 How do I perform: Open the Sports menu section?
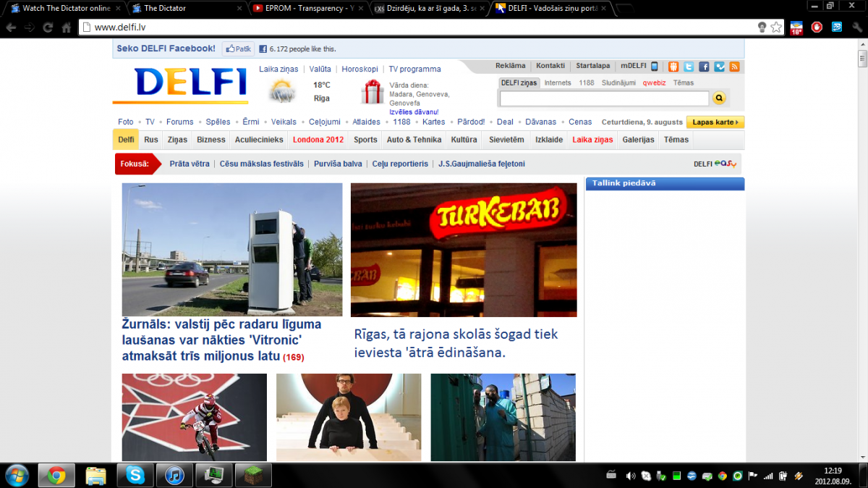click(365, 140)
